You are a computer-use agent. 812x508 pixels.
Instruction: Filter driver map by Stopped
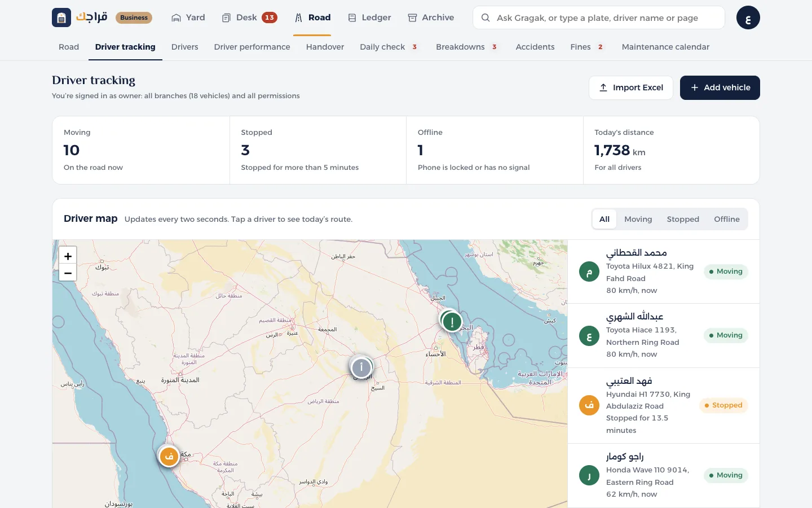pyautogui.click(x=683, y=219)
